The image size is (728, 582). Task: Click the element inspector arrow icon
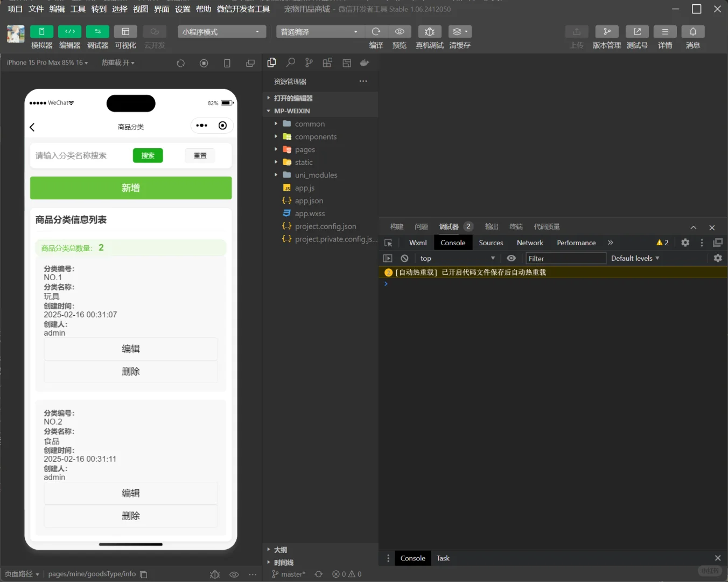pyautogui.click(x=388, y=243)
